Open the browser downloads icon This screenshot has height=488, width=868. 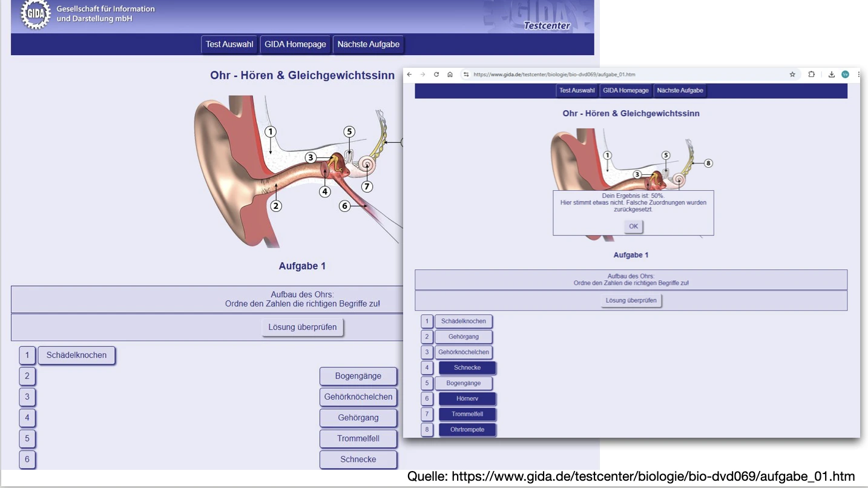click(x=832, y=74)
